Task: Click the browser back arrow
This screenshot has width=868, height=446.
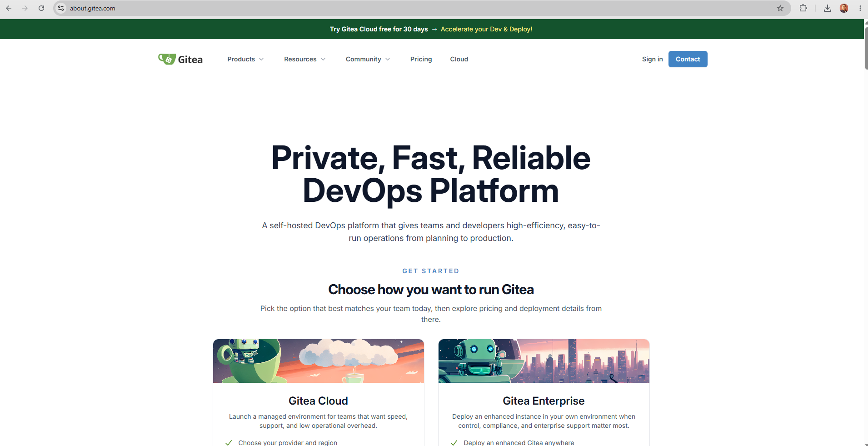Action: pyautogui.click(x=9, y=8)
